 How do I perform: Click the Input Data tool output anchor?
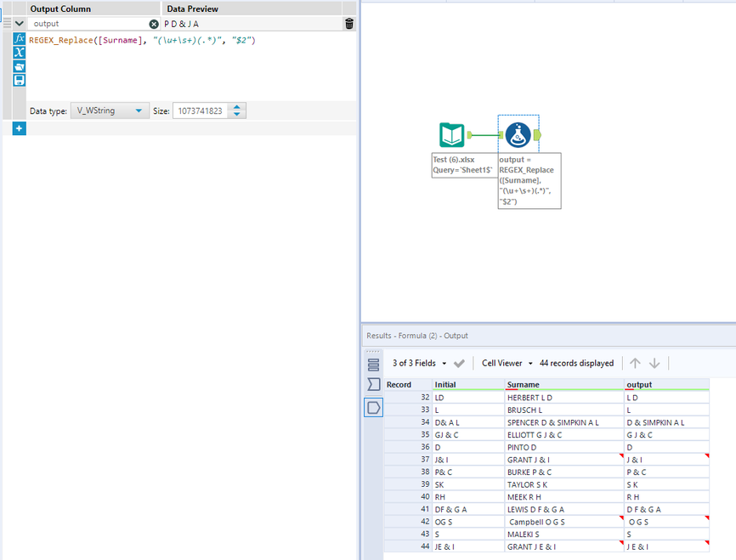pyautogui.click(x=469, y=135)
